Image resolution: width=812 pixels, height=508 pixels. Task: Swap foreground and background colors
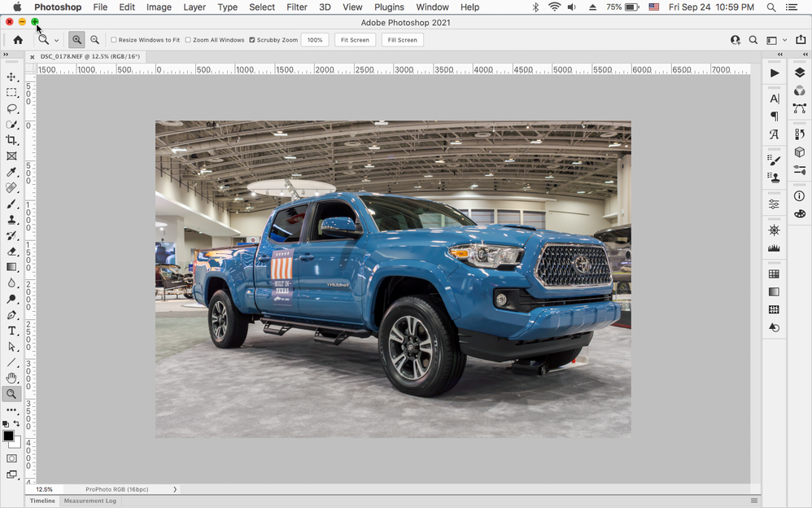[16, 423]
